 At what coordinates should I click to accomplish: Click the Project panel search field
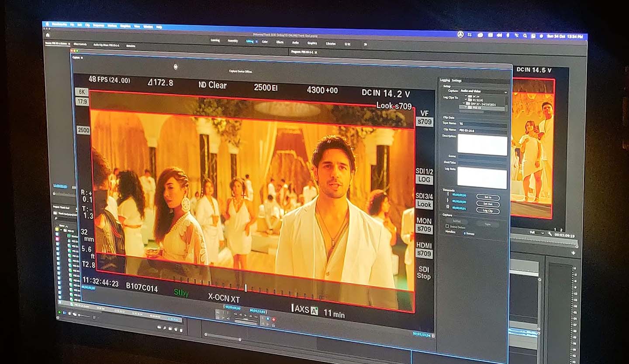[x=66, y=219]
